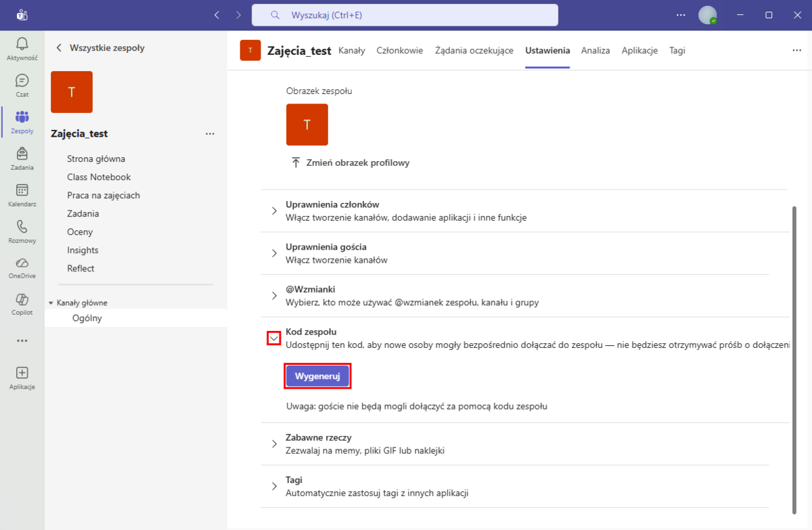Open the Aktywność notifications bell icon
Viewport: 812px width, 530px height.
pyautogui.click(x=22, y=45)
